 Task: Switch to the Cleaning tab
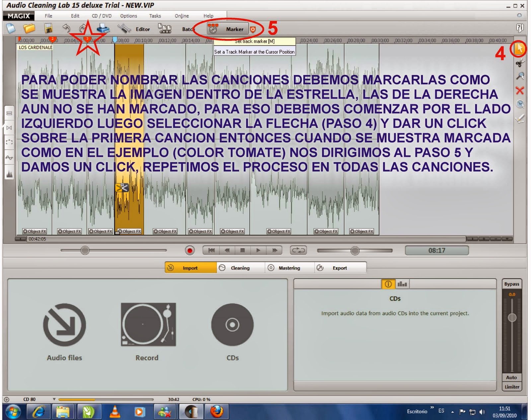coord(241,267)
